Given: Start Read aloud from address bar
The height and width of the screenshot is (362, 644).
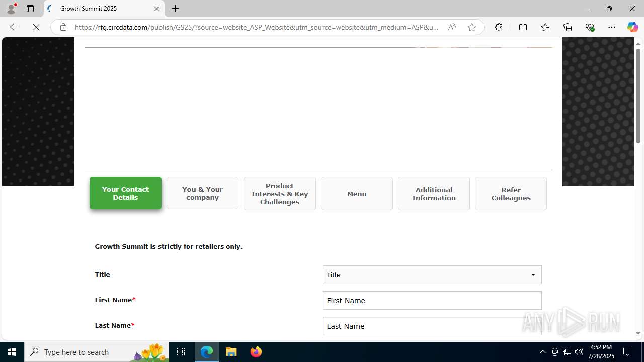Looking at the screenshot, I should (452, 27).
